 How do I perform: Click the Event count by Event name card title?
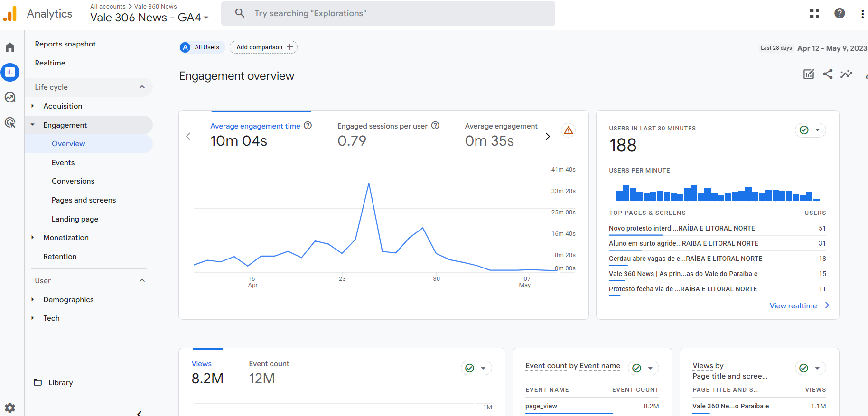point(573,366)
